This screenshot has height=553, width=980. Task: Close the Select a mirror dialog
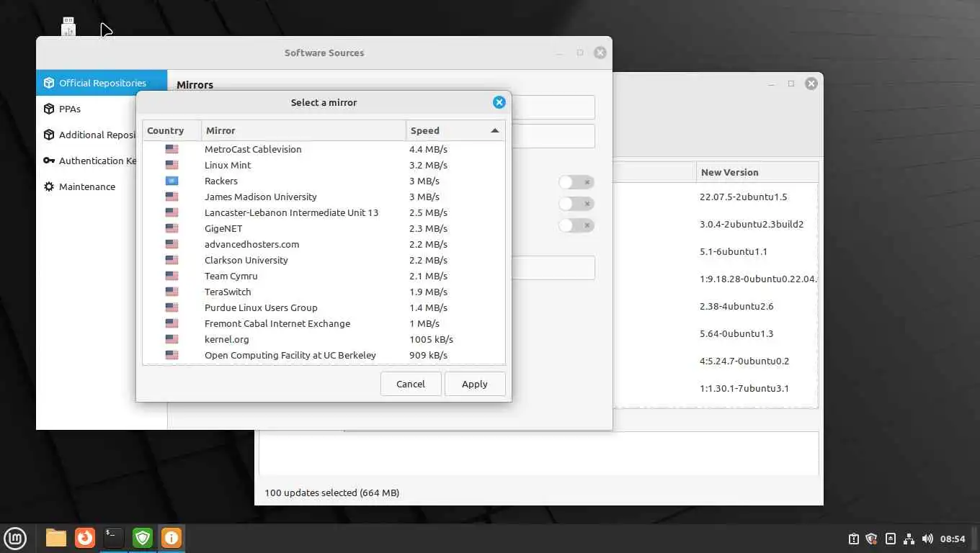[x=499, y=102]
